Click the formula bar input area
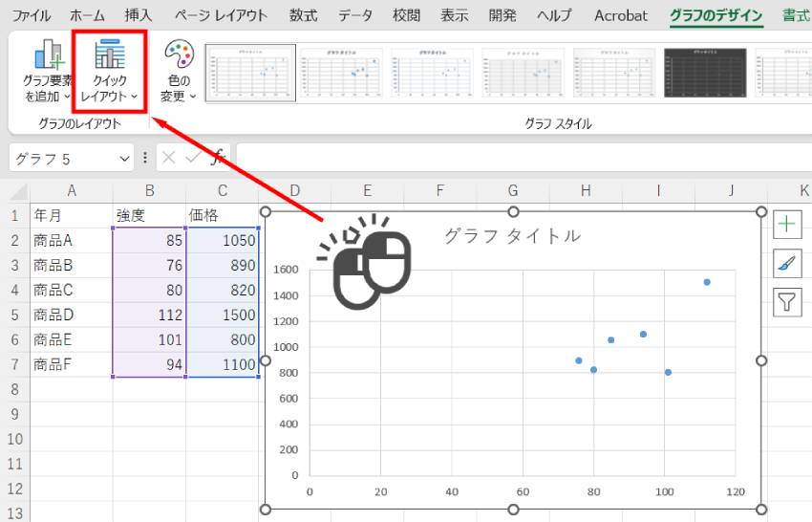 tap(524, 158)
